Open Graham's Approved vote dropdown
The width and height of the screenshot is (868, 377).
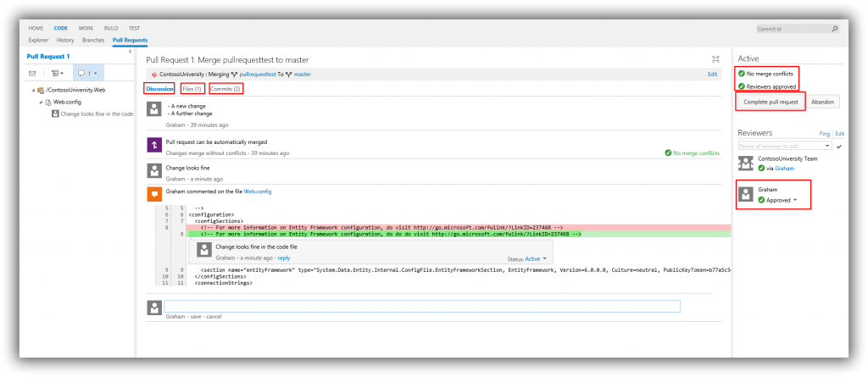(x=793, y=201)
